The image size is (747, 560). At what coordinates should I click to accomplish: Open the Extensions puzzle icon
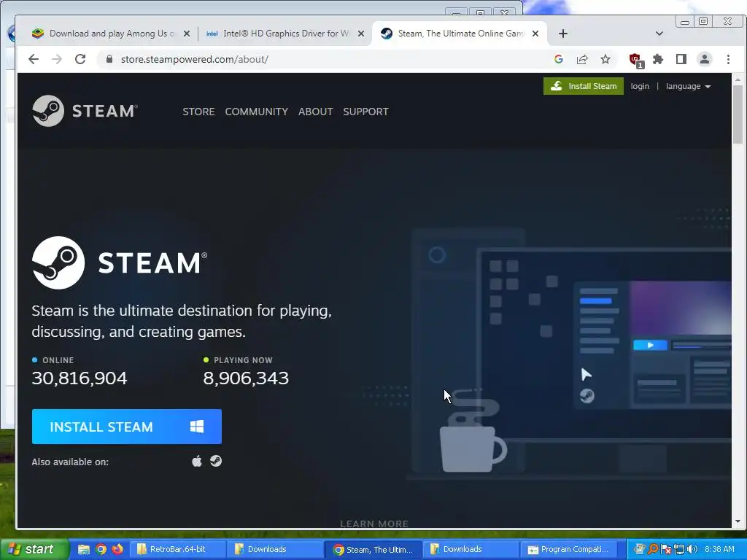tap(658, 59)
